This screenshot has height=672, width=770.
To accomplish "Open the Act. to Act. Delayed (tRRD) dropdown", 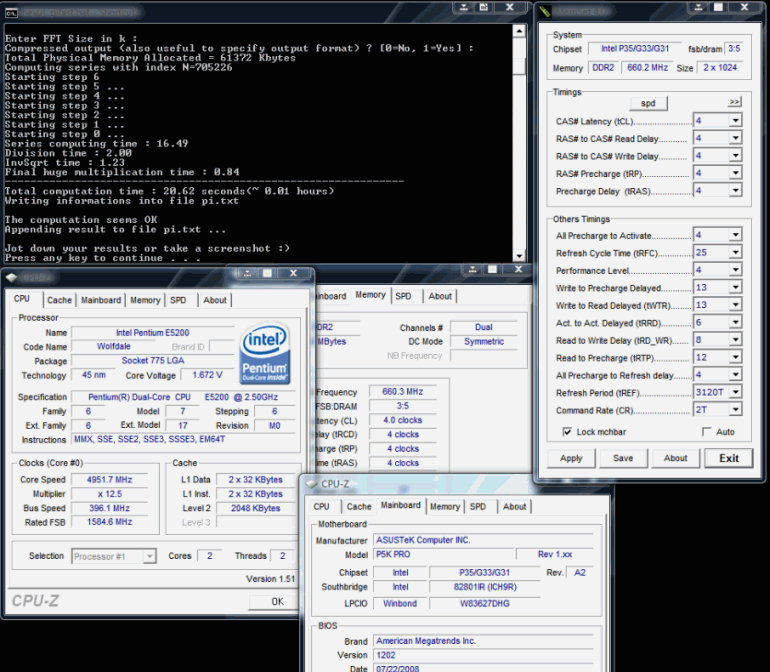I will pos(735,322).
